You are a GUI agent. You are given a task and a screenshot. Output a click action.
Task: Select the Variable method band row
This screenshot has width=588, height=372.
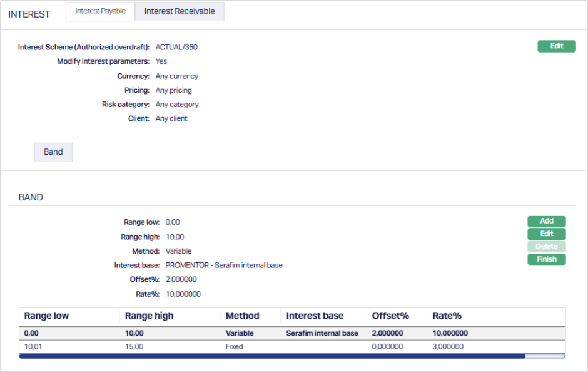point(240,333)
